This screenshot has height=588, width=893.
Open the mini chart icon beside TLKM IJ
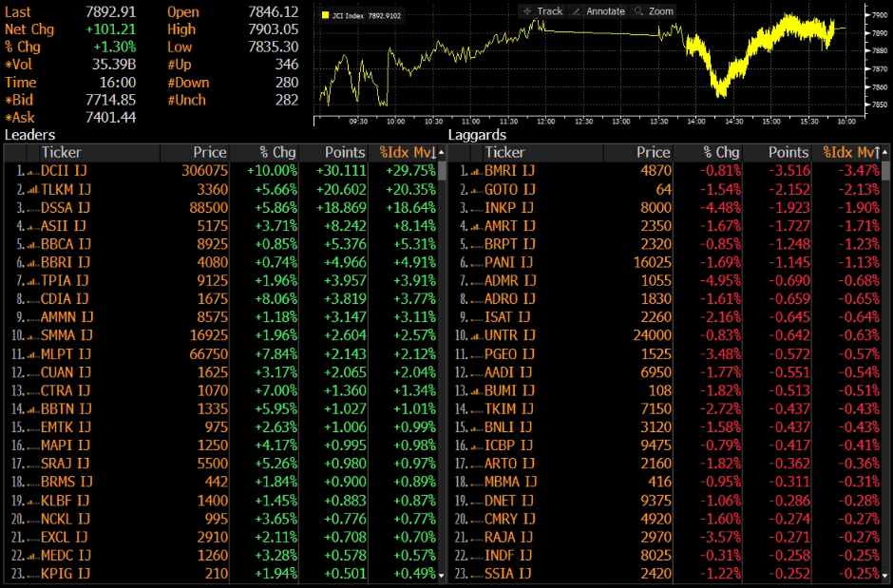coord(33,190)
